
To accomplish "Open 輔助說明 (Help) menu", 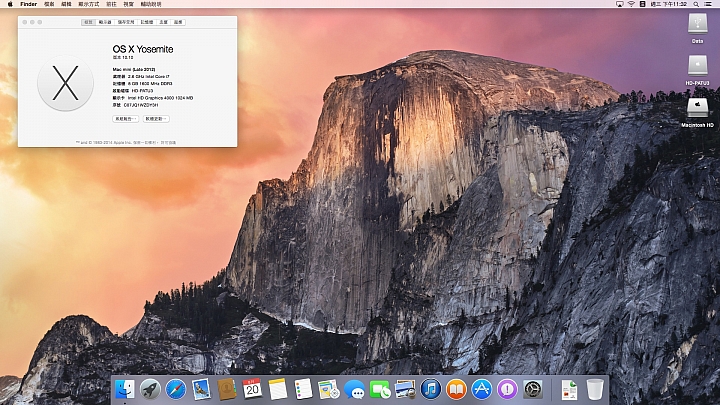I will (151, 4).
